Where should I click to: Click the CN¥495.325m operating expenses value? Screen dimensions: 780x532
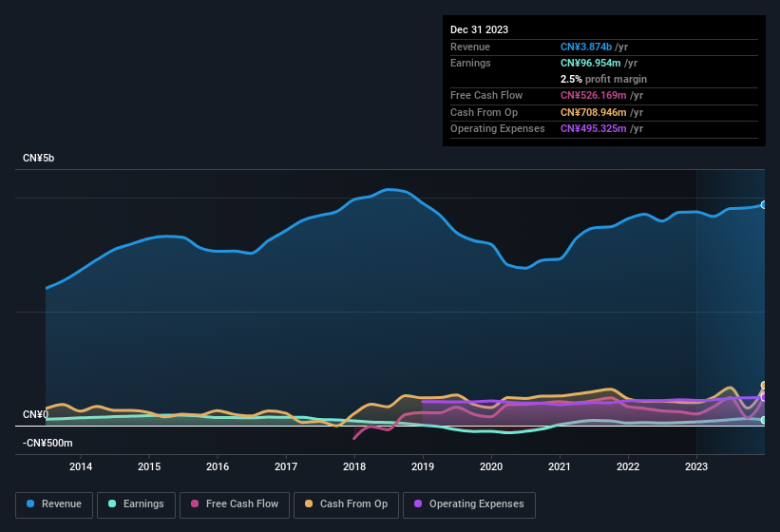tap(594, 128)
